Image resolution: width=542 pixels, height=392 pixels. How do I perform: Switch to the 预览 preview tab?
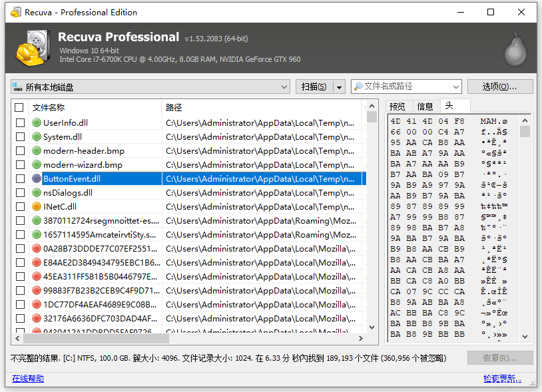pos(398,106)
